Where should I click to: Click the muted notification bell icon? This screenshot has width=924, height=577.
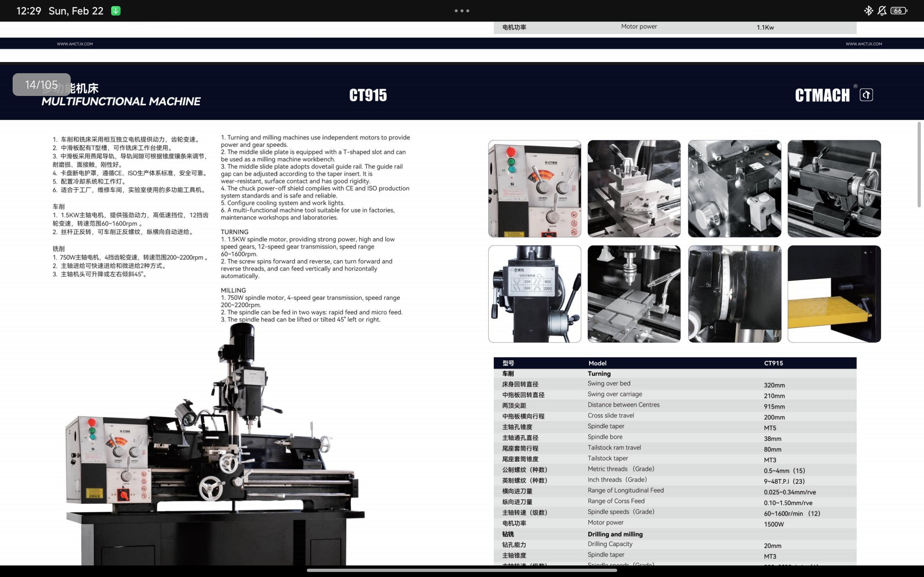[x=882, y=11]
